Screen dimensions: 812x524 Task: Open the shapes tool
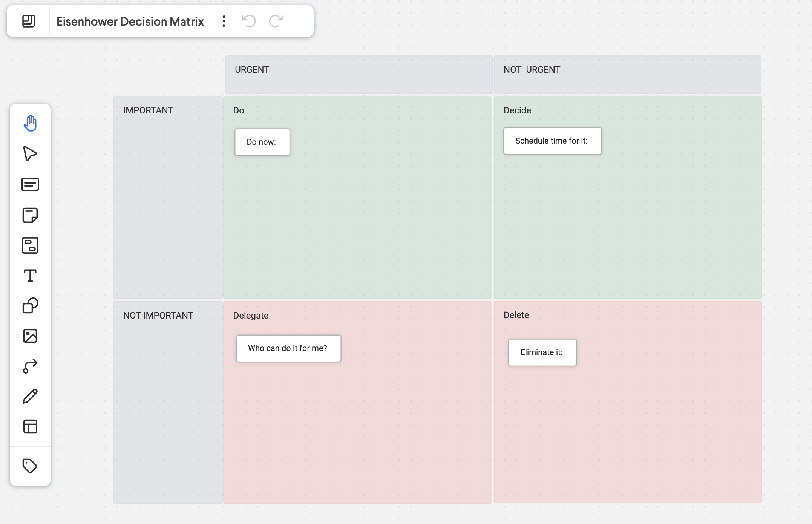(x=30, y=306)
